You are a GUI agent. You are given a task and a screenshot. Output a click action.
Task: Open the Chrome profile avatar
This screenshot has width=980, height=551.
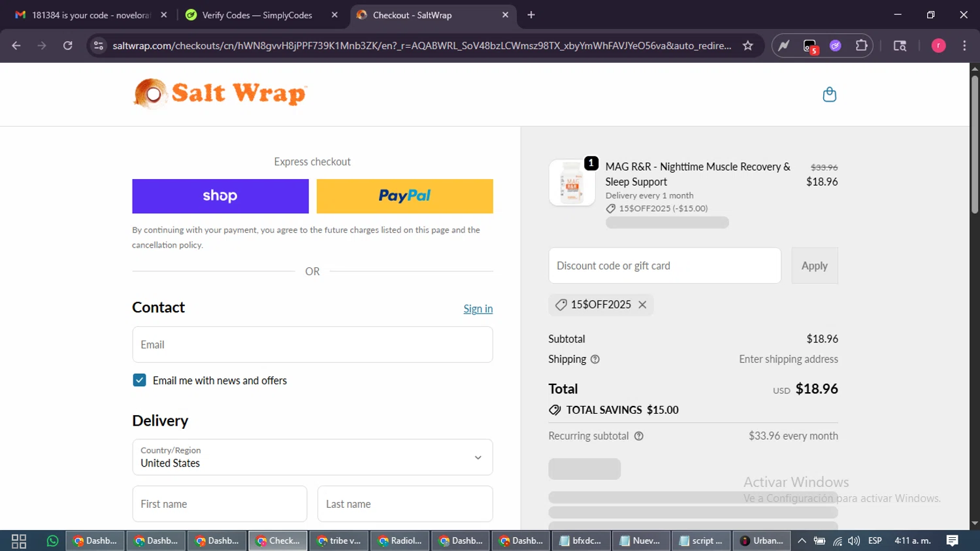tap(938, 46)
